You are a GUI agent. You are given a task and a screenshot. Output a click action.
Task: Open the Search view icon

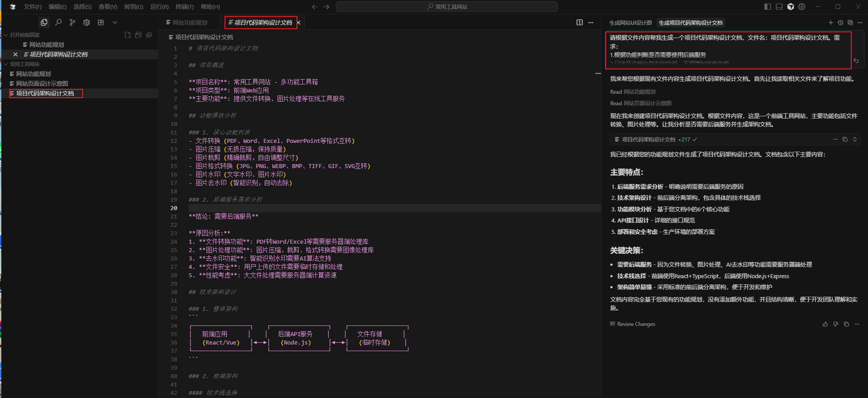(x=58, y=22)
